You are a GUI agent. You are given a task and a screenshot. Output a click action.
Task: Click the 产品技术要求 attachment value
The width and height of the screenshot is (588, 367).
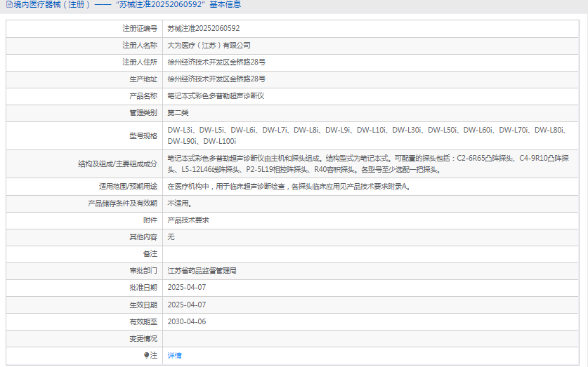point(188,220)
